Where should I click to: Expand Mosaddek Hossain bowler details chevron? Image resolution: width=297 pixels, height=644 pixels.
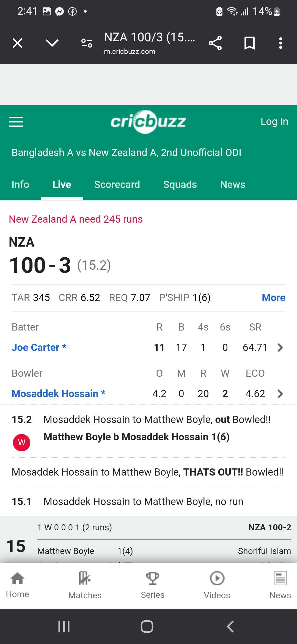[280, 394]
